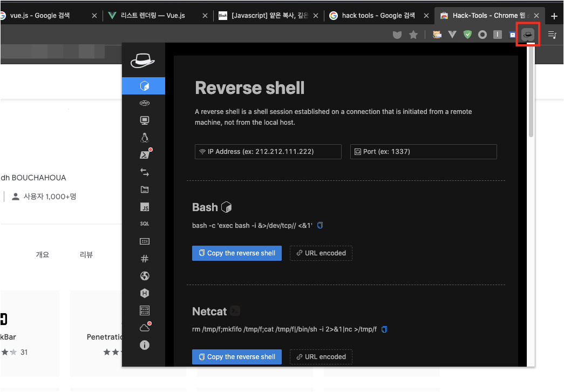Select the transfer methods arrows icon
Screen dimensions: 564x392
click(x=144, y=172)
